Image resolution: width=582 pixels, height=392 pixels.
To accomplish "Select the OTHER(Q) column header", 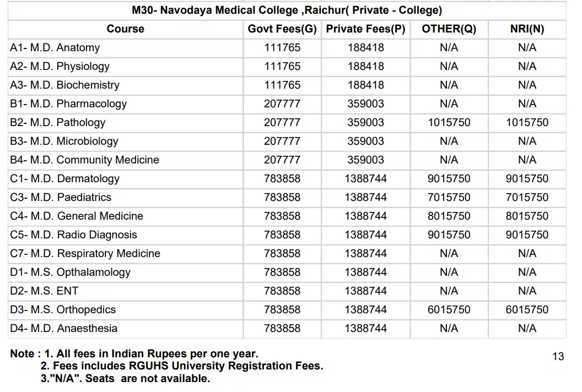I will click(x=449, y=29).
